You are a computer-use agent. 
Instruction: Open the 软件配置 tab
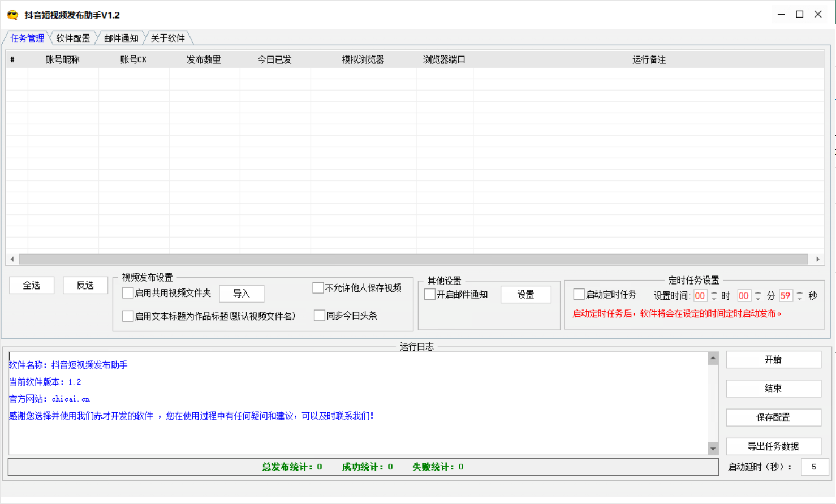point(73,38)
